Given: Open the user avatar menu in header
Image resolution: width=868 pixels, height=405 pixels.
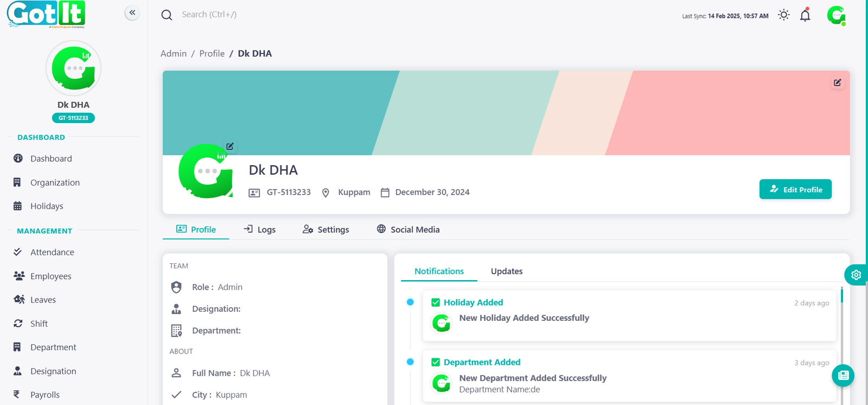Looking at the screenshot, I should click(836, 15).
